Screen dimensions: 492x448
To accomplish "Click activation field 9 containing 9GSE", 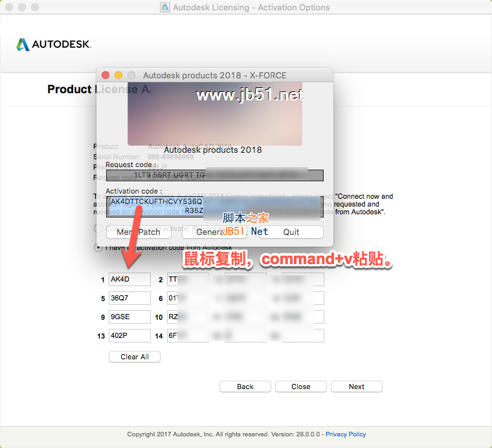I will (129, 317).
